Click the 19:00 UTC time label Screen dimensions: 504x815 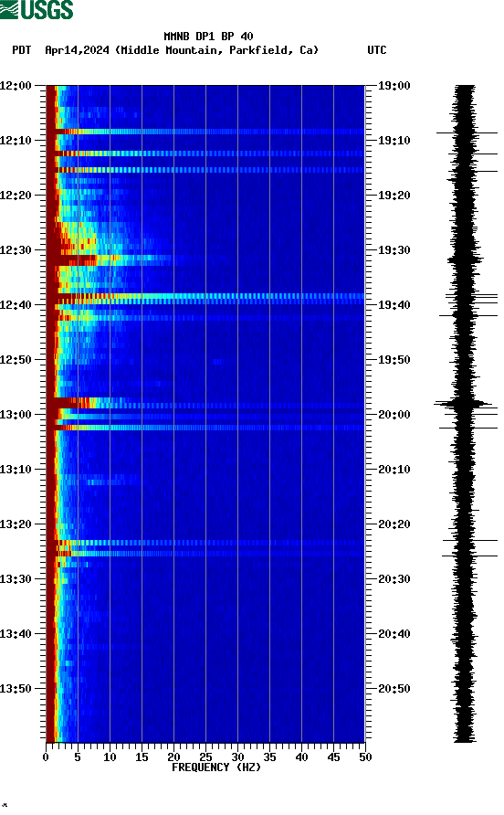point(394,86)
